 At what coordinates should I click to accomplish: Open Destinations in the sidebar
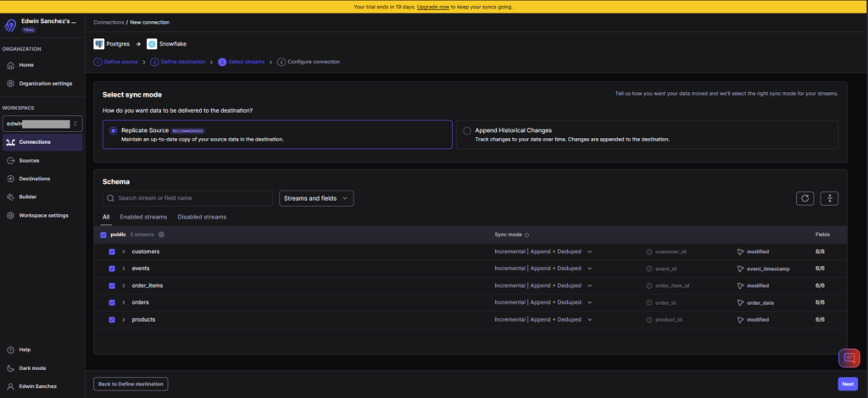coord(34,179)
